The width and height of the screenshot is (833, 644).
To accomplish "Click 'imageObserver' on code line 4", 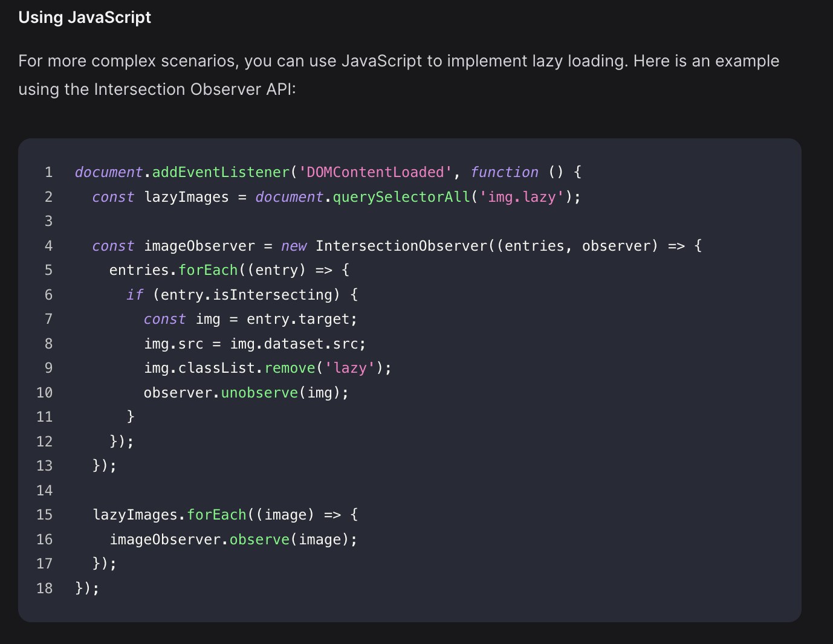I will pos(199,246).
